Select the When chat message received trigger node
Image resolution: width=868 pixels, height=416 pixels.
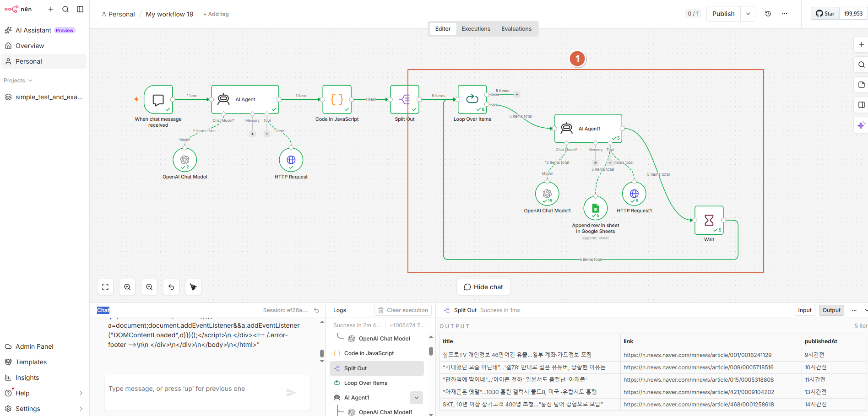click(158, 99)
